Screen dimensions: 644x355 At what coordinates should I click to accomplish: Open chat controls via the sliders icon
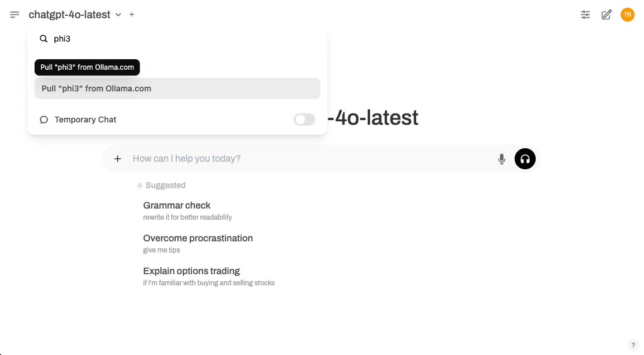coord(585,15)
